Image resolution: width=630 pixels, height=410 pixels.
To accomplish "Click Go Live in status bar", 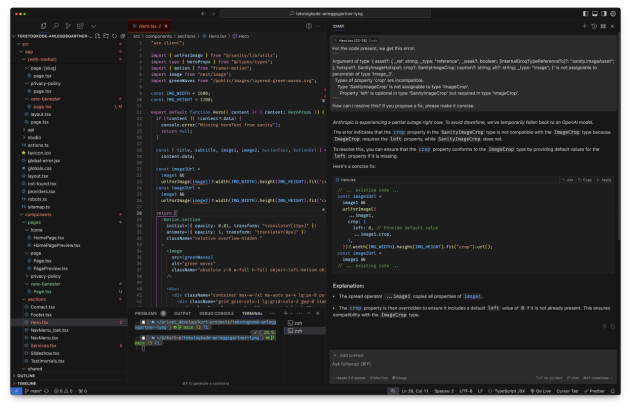I will pos(540,391).
